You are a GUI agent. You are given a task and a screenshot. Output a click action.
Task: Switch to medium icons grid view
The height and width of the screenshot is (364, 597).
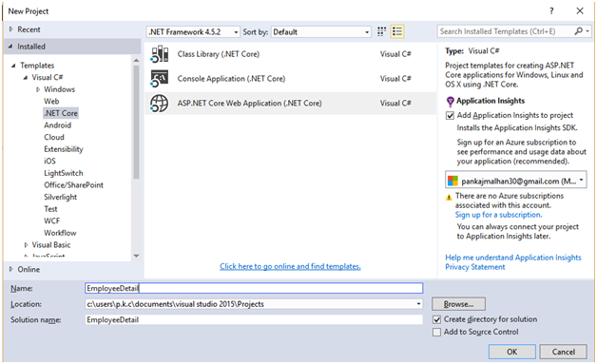point(381,31)
